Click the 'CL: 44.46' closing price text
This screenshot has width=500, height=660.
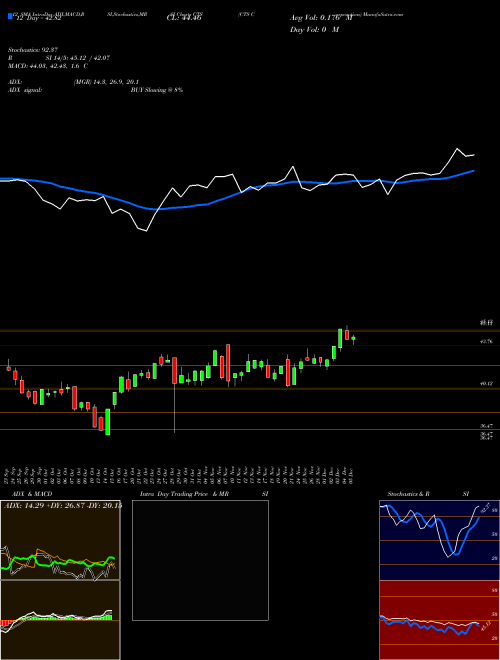pos(184,18)
